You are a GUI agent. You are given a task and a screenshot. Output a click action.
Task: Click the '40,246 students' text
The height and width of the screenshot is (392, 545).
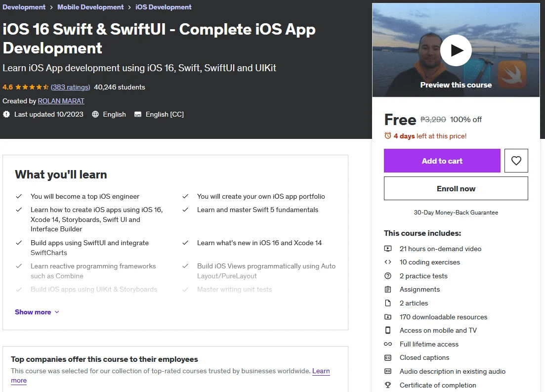120,87
